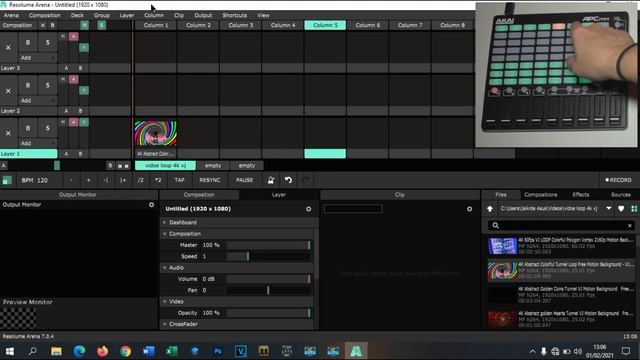Image resolution: width=640 pixels, height=360 pixels.
Task: Start recording with RECORD button
Action: tap(618, 180)
